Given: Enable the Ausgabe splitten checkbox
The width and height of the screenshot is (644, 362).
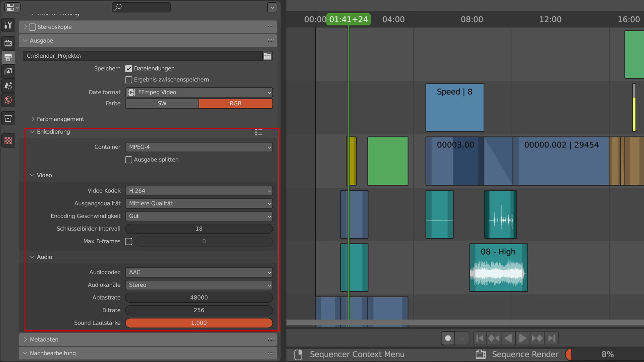Looking at the screenshot, I should (x=129, y=160).
